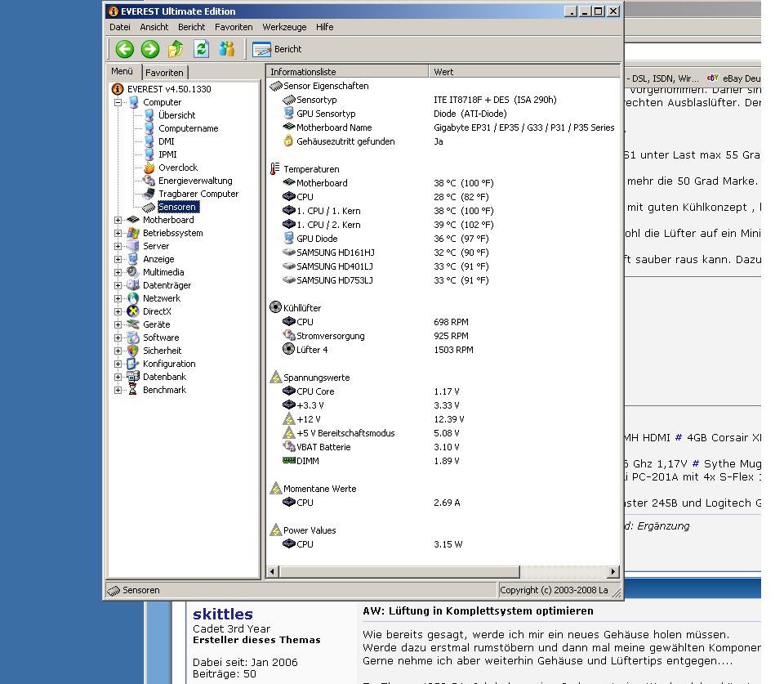Click the Kühllüfter fan icon

(275, 307)
